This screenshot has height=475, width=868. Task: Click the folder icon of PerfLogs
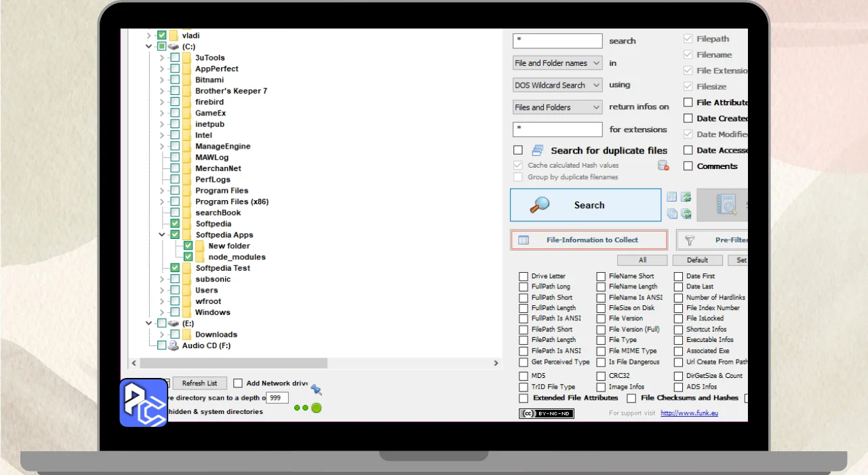(x=187, y=179)
